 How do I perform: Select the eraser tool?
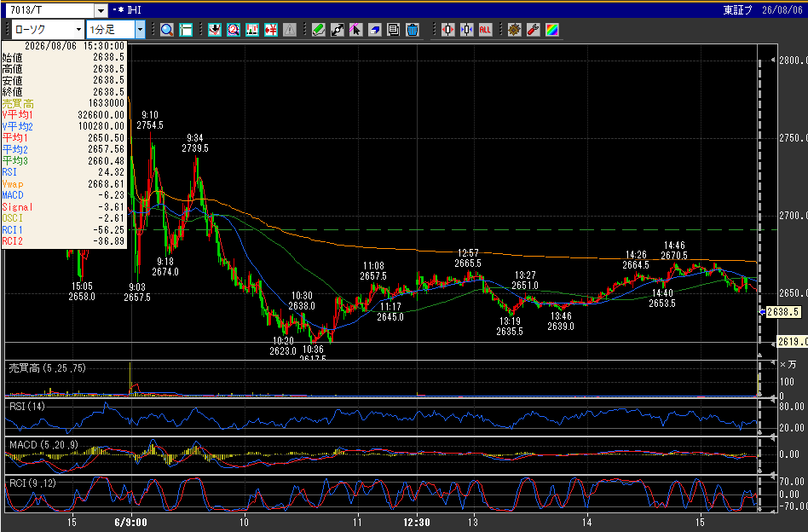tap(375, 30)
